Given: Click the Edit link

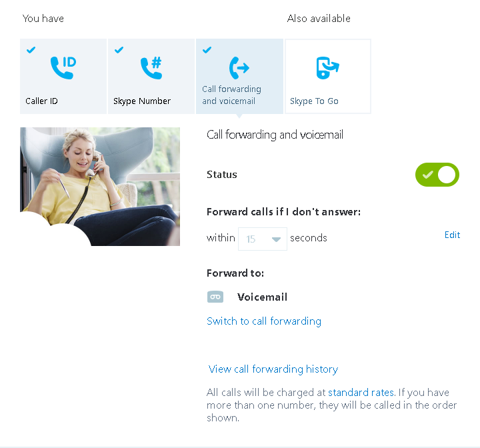Looking at the screenshot, I should coord(453,235).
